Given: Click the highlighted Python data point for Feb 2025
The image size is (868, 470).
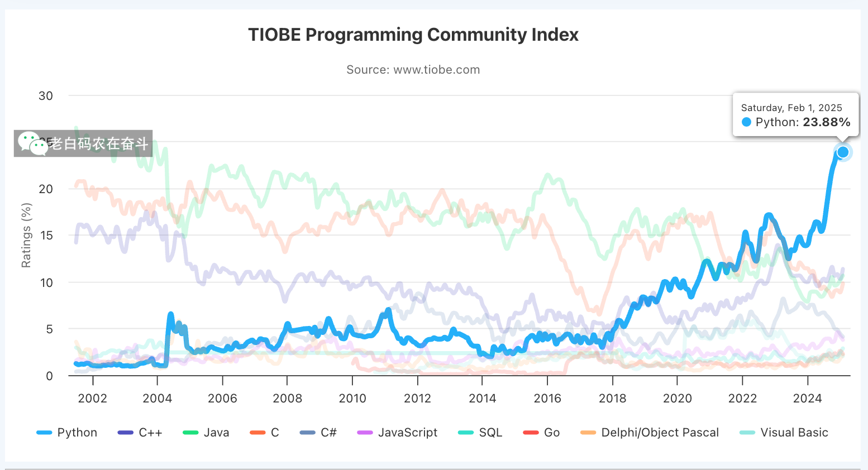Looking at the screenshot, I should [x=843, y=152].
